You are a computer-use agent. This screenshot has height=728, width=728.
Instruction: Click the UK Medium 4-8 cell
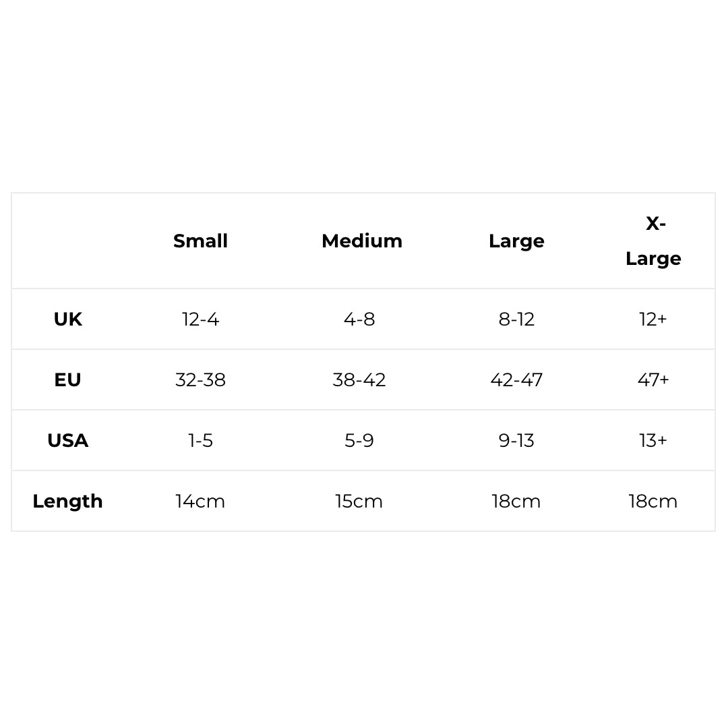click(x=359, y=319)
